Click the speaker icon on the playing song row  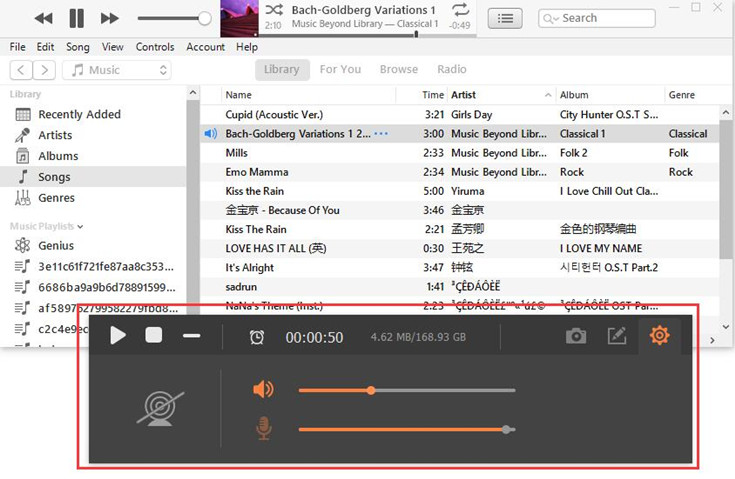[x=210, y=134]
